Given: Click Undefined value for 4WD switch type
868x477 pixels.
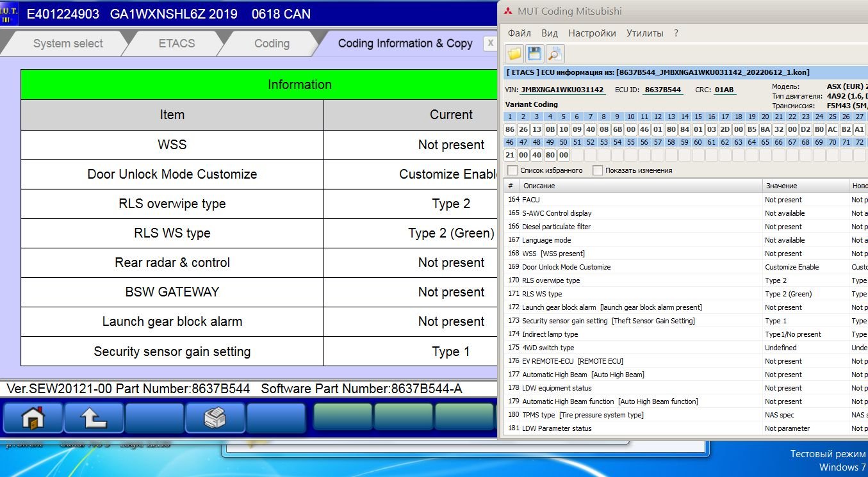Looking at the screenshot, I should [x=781, y=348].
